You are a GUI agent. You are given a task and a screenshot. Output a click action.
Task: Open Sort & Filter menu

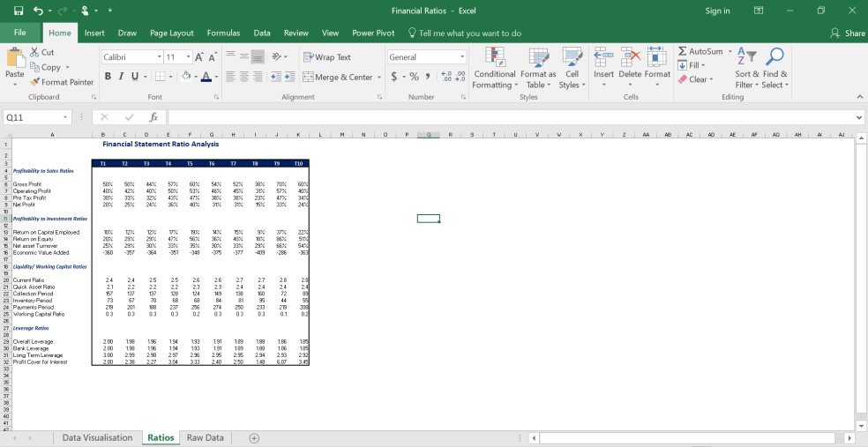coord(747,68)
